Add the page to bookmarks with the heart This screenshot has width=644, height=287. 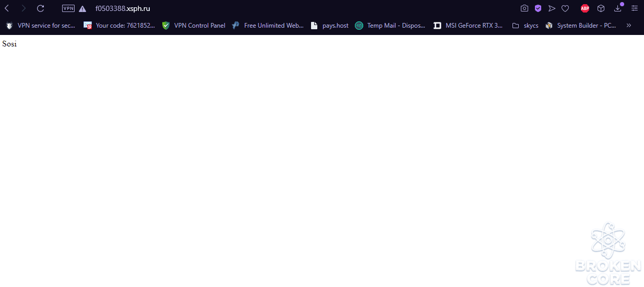(x=565, y=8)
